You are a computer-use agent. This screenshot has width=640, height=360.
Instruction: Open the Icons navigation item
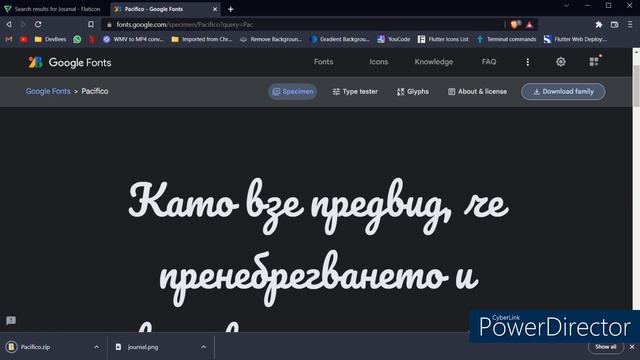tap(378, 62)
